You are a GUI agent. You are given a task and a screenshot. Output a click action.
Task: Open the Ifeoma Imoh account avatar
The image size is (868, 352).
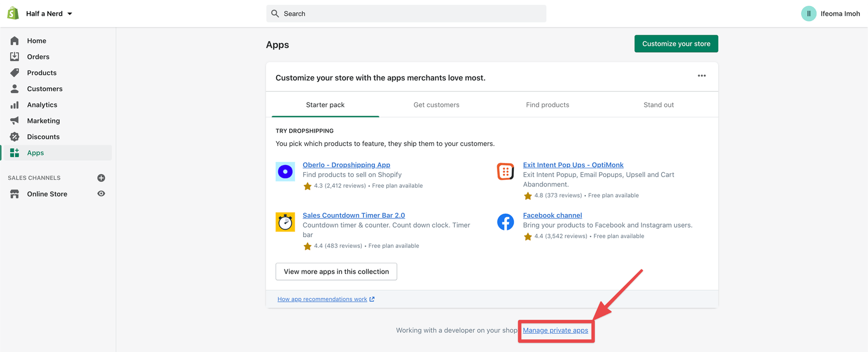808,14
